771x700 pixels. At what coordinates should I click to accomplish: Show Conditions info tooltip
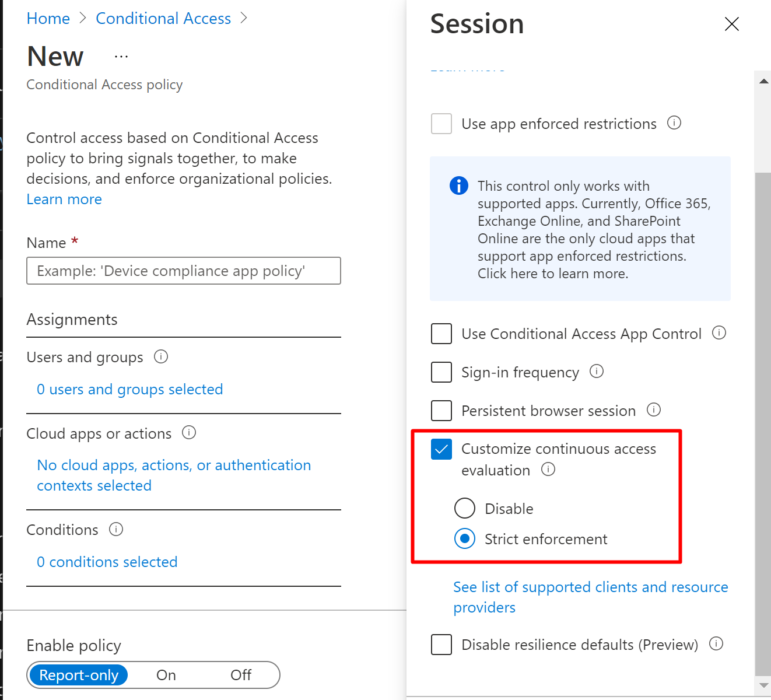click(116, 529)
